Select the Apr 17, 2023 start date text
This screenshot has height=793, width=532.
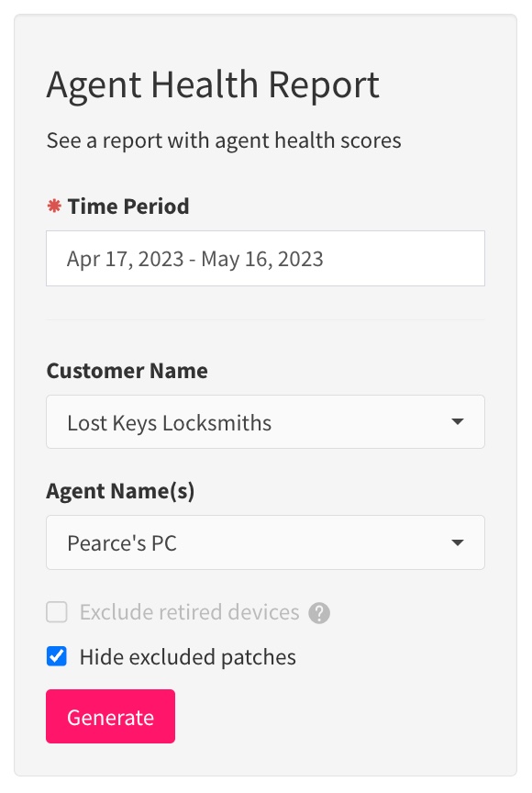click(x=126, y=259)
